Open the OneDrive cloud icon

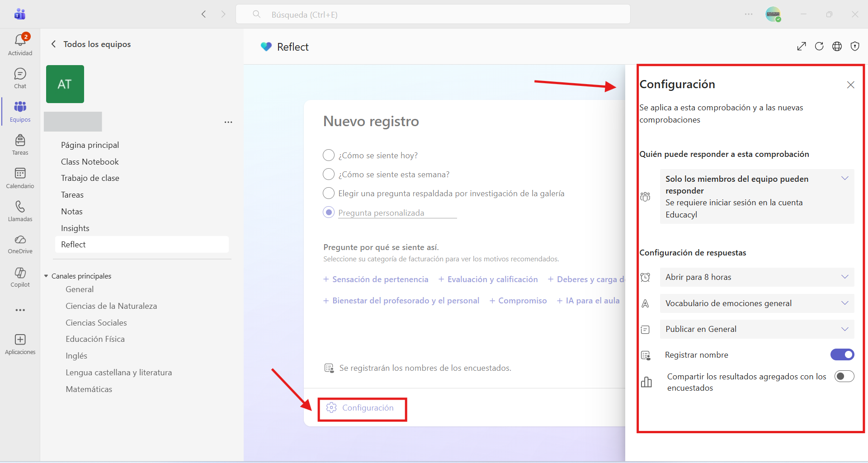[20, 244]
